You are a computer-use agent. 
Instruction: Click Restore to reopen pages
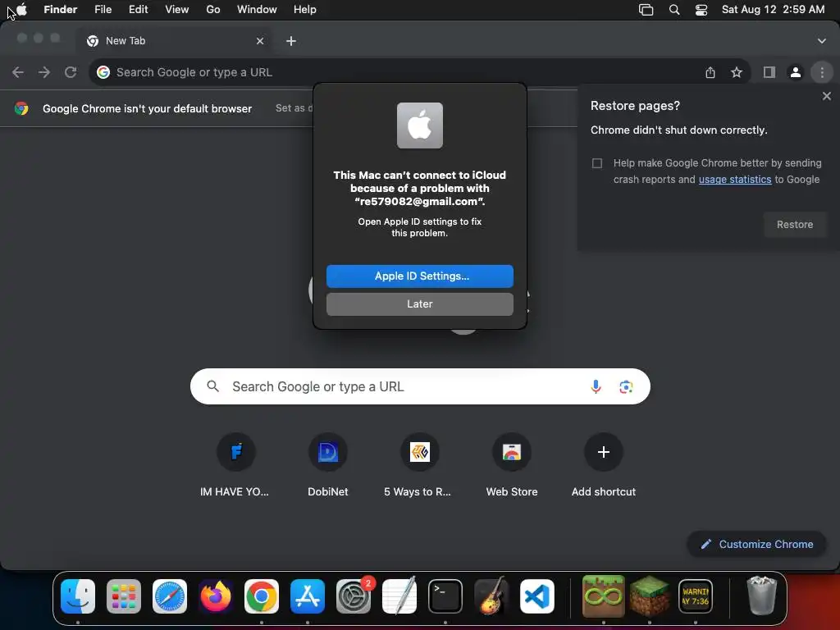pyautogui.click(x=794, y=225)
